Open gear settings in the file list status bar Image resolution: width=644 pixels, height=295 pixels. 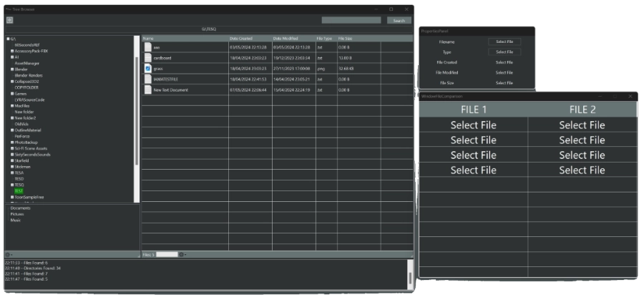tap(182, 254)
